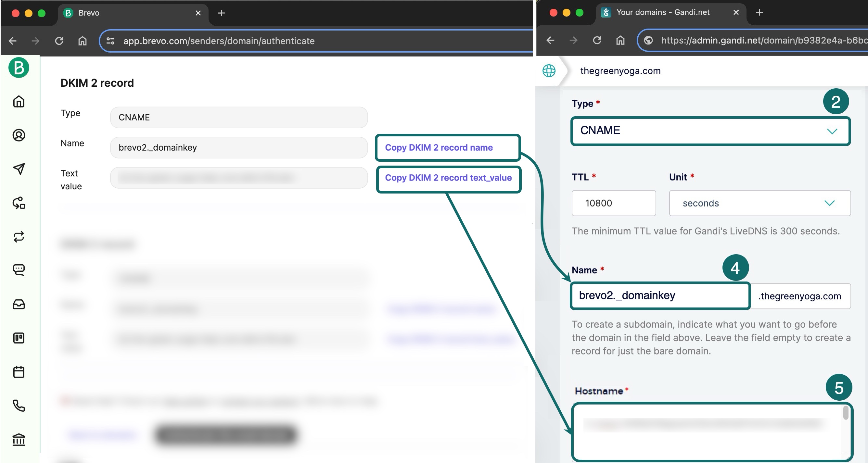
Task: Open the bank building icon in sidebar
Action: click(x=19, y=439)
